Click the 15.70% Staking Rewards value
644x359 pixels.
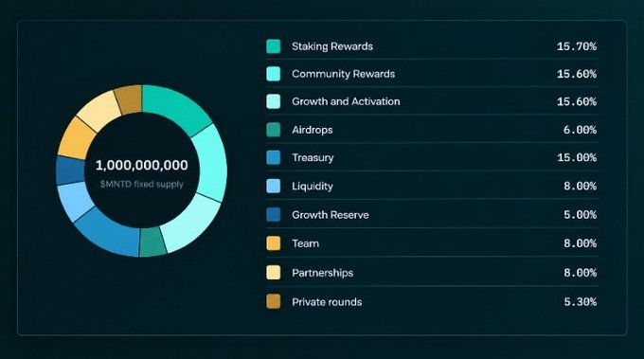577,46
